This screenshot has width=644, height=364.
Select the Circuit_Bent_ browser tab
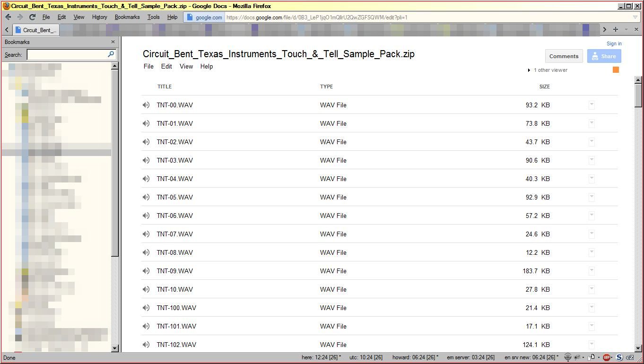coord(36,30)
